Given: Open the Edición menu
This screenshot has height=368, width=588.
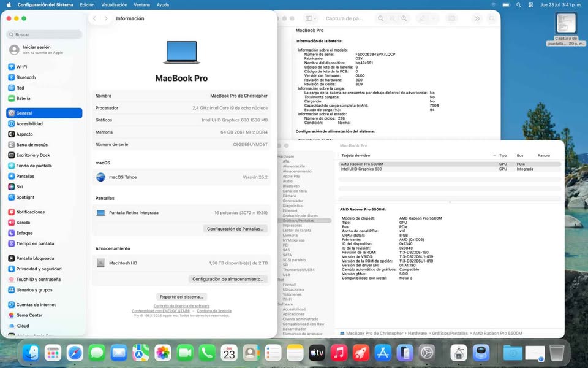Looking at the screenshot, I should pyautogui.click(x=87, y=5).
